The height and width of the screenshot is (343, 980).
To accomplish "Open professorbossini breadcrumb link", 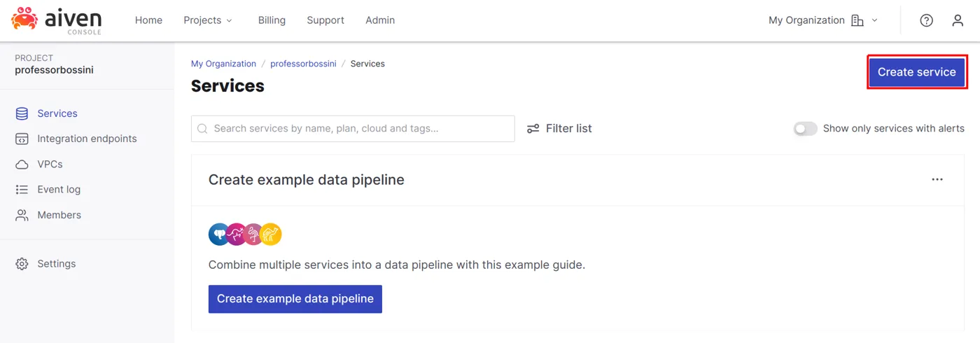I will click(303, 64).
